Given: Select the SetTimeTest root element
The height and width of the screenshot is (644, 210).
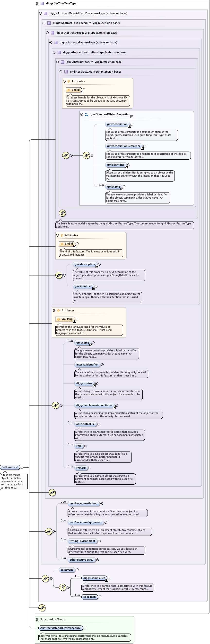Looking at the screenshot, I should [10, 467].
